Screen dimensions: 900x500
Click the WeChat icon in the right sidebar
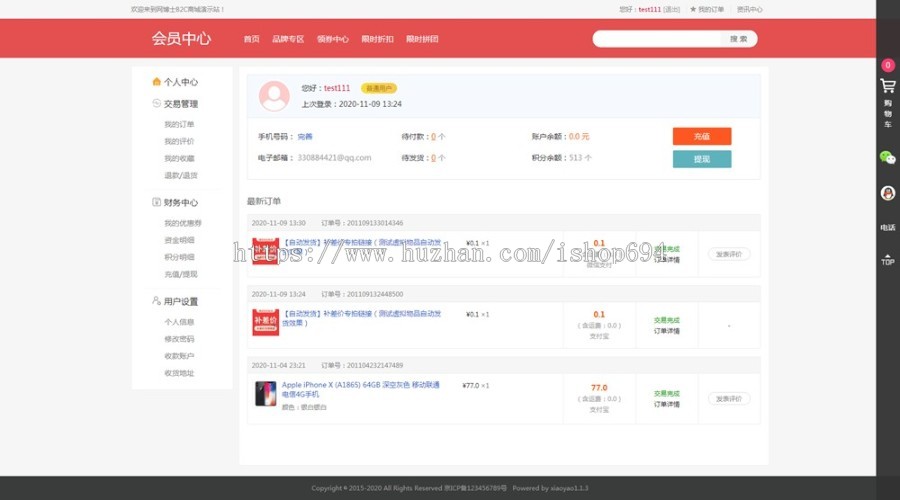887,157
